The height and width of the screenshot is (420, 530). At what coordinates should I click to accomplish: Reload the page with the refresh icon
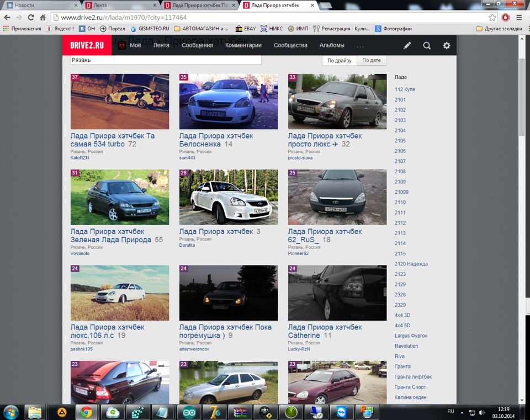point(31,18)
